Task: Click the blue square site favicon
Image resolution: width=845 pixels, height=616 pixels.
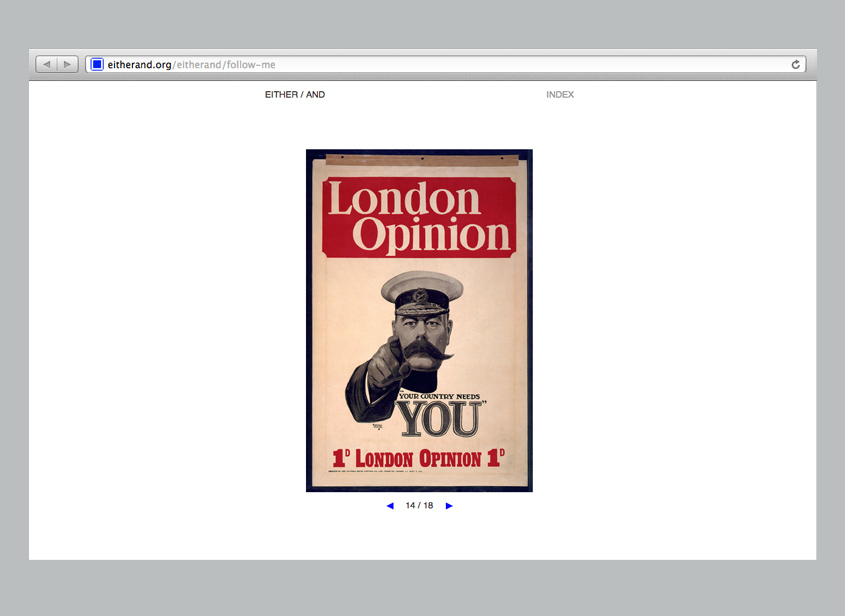Action: pyautogui.click(x=97, y=64)
